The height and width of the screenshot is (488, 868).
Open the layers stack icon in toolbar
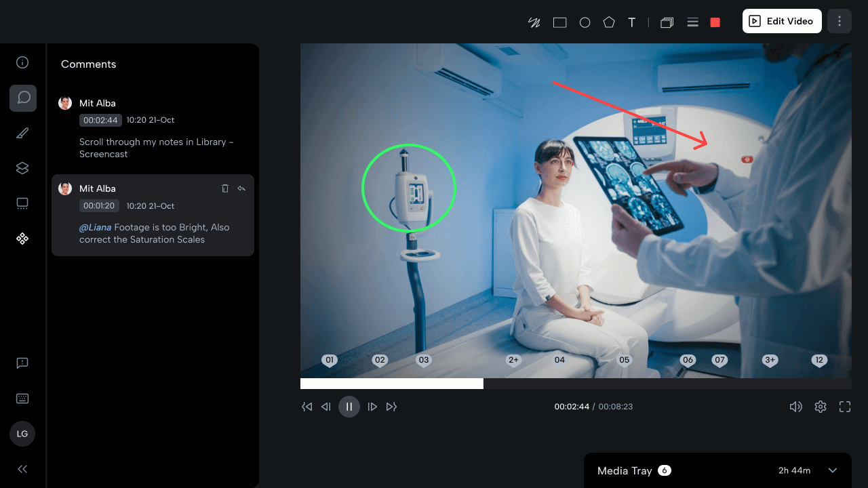[667, 22]
